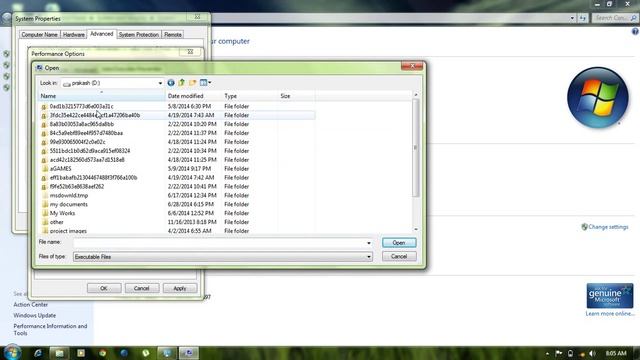Screen dimensions: 640x360
Task: Click the network icon in system tray
Action: [x=582, y=353]
